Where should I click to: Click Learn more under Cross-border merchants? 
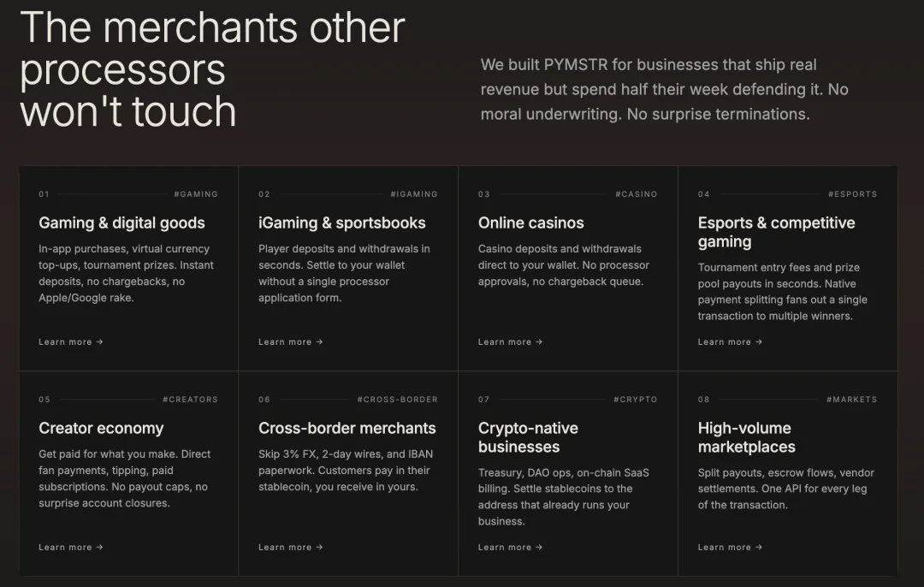(291, 547)
